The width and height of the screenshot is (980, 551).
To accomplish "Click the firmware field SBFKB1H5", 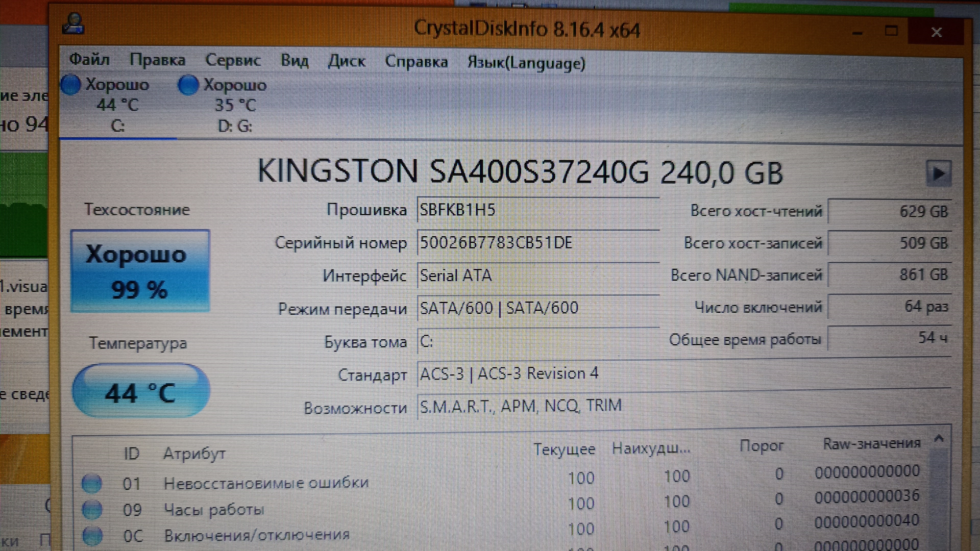I will pyautogui.click(x=538, y=210).
